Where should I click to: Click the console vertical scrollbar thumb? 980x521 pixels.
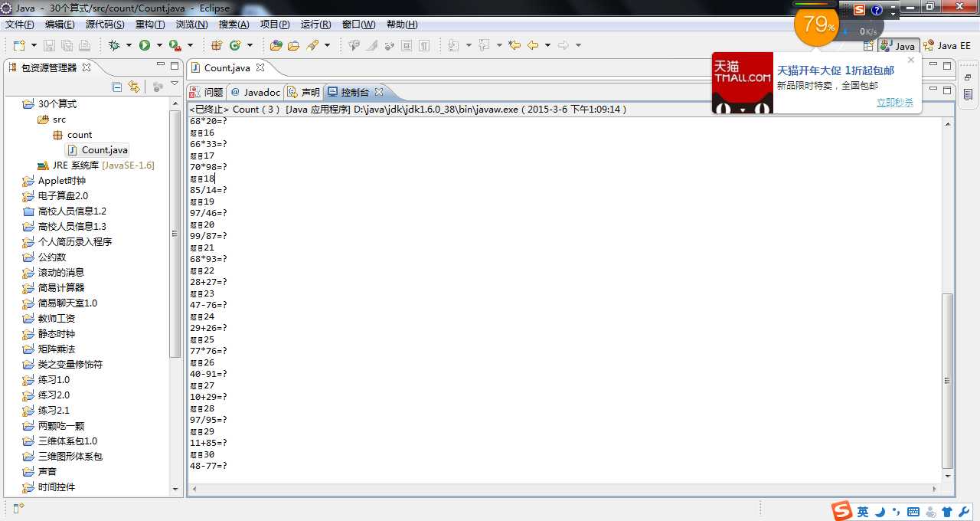point(948,381)
